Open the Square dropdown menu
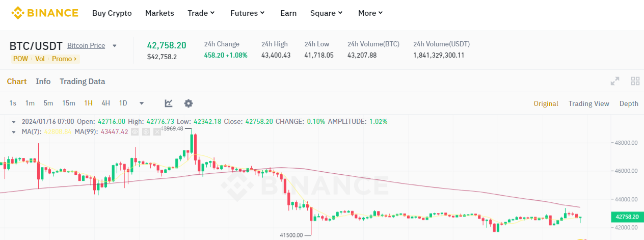Viewport: 644px width, 240px height. coord(327,13)
